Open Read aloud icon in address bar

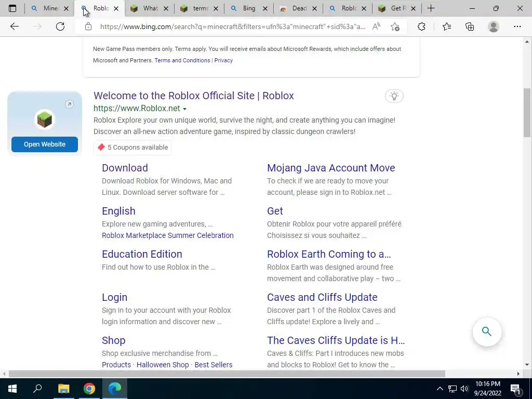pos(376,26)
